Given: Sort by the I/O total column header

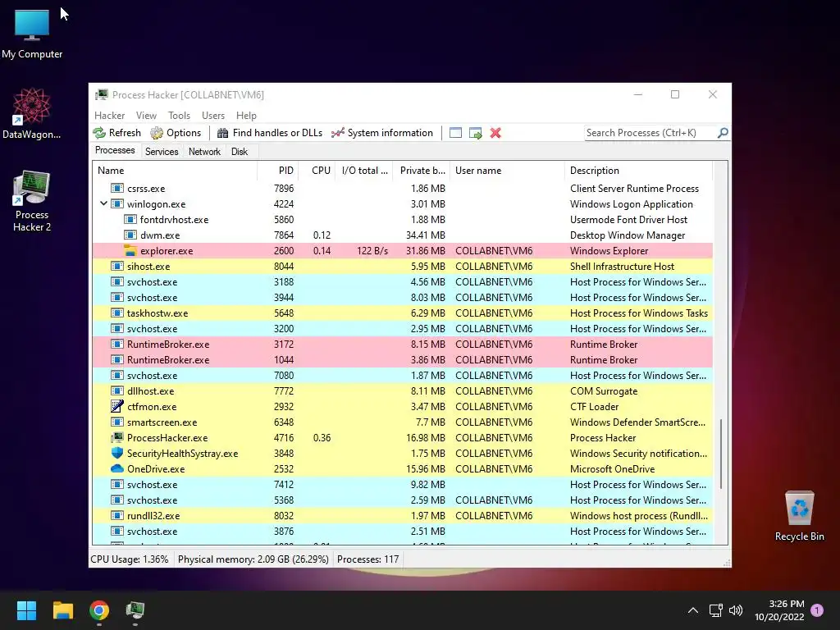Looking at the screenshot, I should click(x=364, y=171).
